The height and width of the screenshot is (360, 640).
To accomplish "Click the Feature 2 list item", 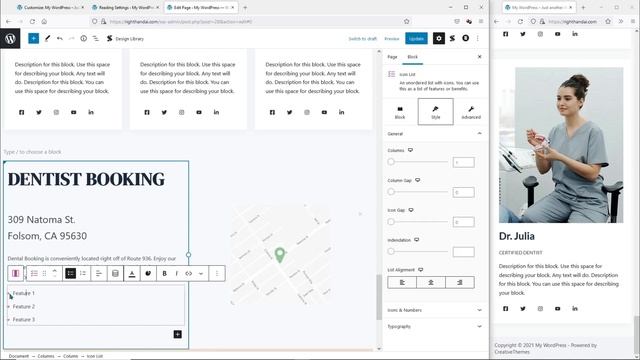I will [24, 307].
